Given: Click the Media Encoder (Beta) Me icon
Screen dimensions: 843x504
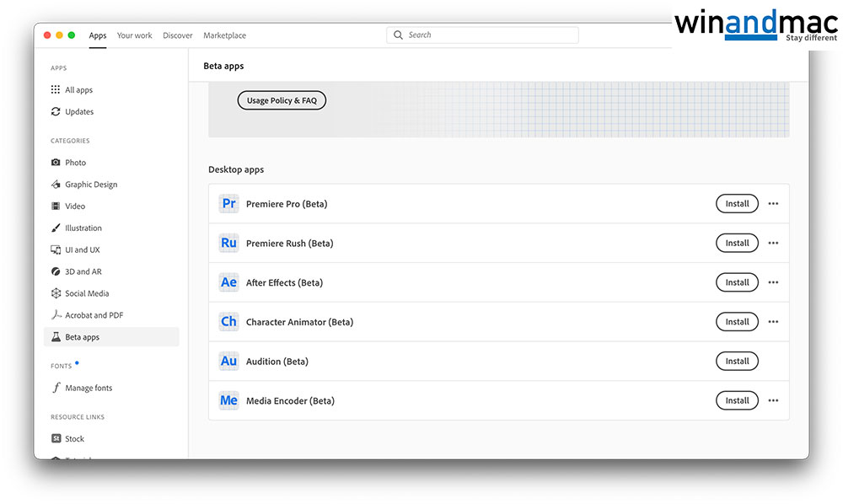Looking at the screenshot, I should [228, 400].
